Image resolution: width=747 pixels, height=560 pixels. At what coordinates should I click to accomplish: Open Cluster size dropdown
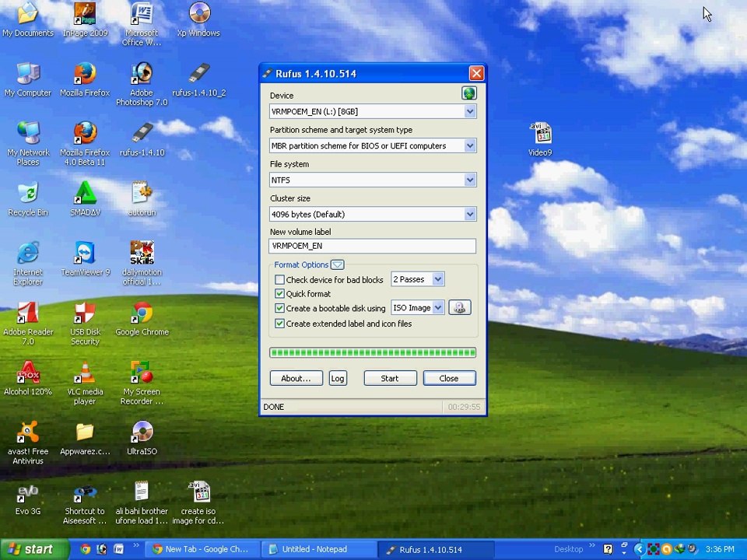373,215
